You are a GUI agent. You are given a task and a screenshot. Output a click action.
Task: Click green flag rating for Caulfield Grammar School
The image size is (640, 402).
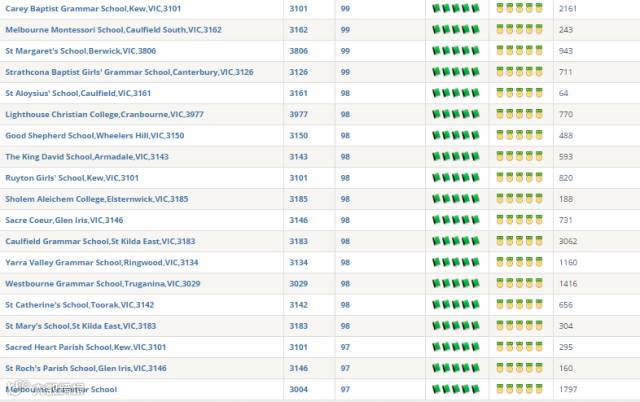(x=456, y=241)
